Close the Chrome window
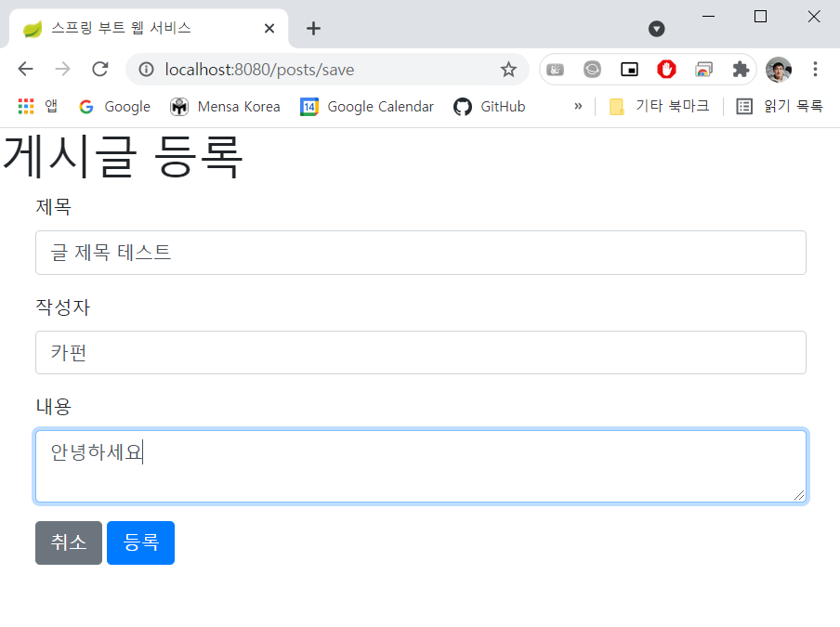 click(814, 16)
